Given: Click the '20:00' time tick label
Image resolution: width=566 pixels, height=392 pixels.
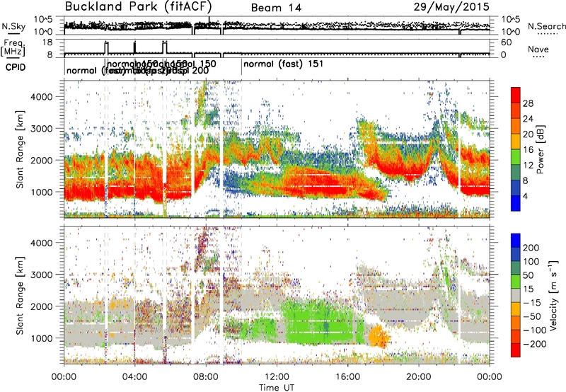Looking at the screenshot, I should pyautogui.click(x=418, y=377).
